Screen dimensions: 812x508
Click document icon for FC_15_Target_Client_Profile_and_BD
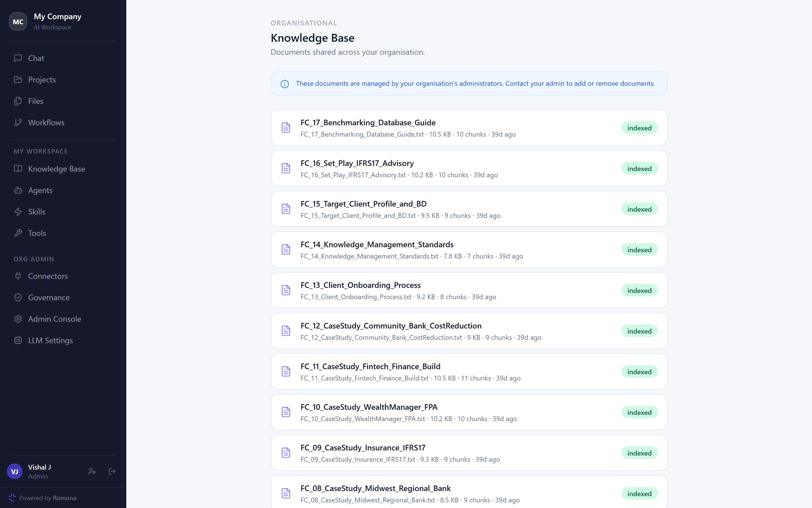tap(286, 209)
